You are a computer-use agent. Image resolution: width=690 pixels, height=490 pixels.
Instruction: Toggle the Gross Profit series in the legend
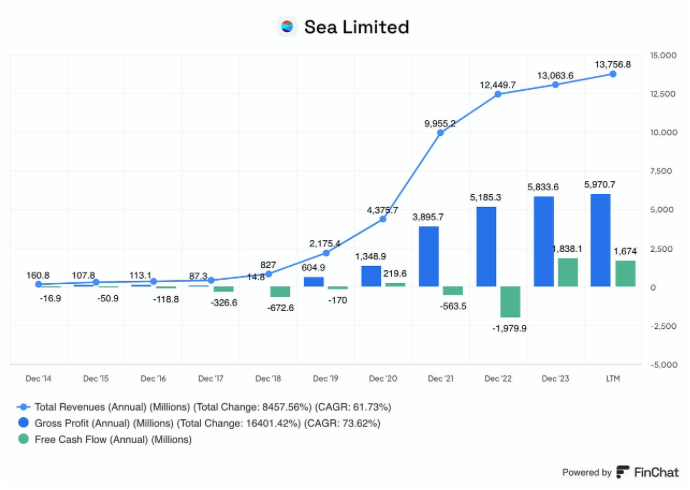pyautogui.click(x=198, y=423)
